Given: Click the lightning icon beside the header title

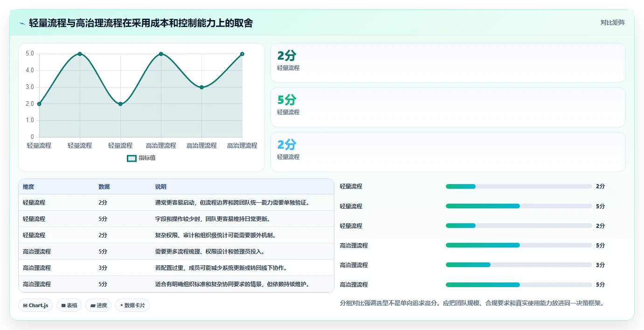Looking at the screenshot, I should click(x=22, y=23).
